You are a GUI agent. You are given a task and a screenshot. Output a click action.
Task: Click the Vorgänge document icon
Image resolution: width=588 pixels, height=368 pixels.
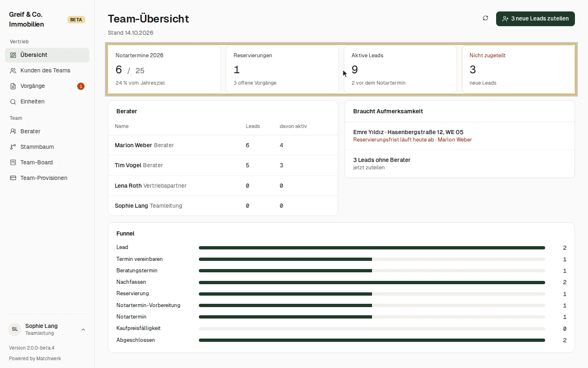(13, 86)
